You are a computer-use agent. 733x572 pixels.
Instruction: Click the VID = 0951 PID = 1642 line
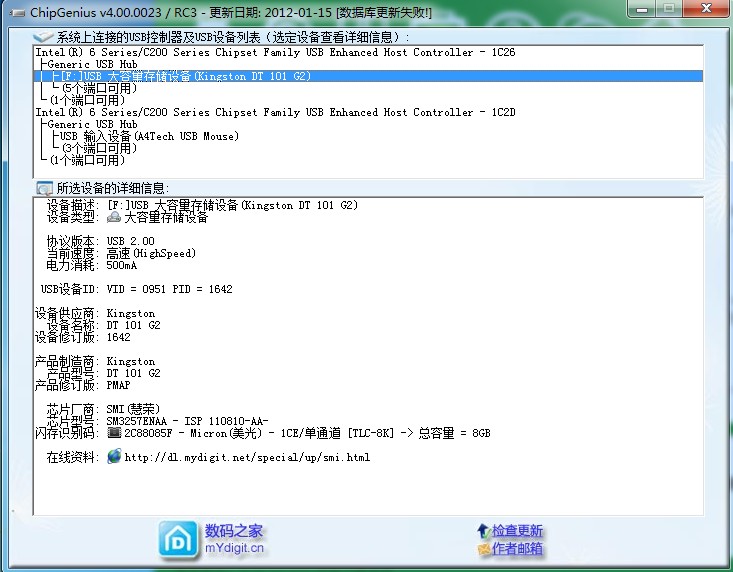[x=169, y=289]
